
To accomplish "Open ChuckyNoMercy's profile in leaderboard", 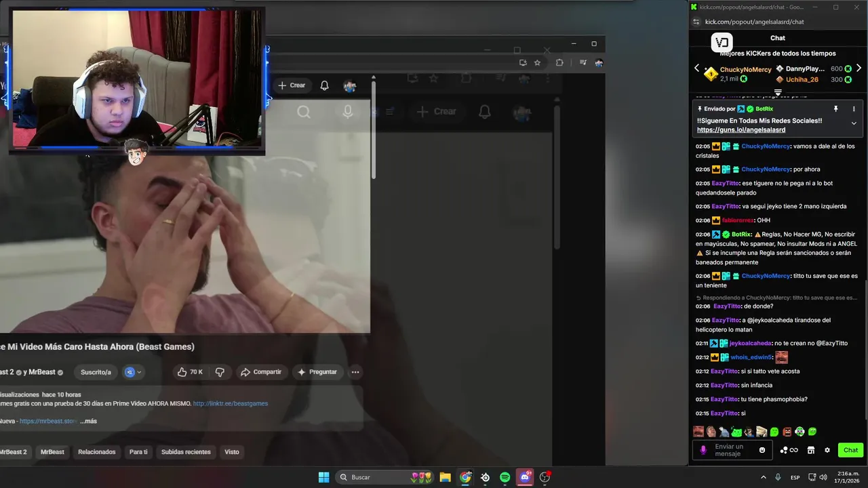I will click(x=745, y=70).
